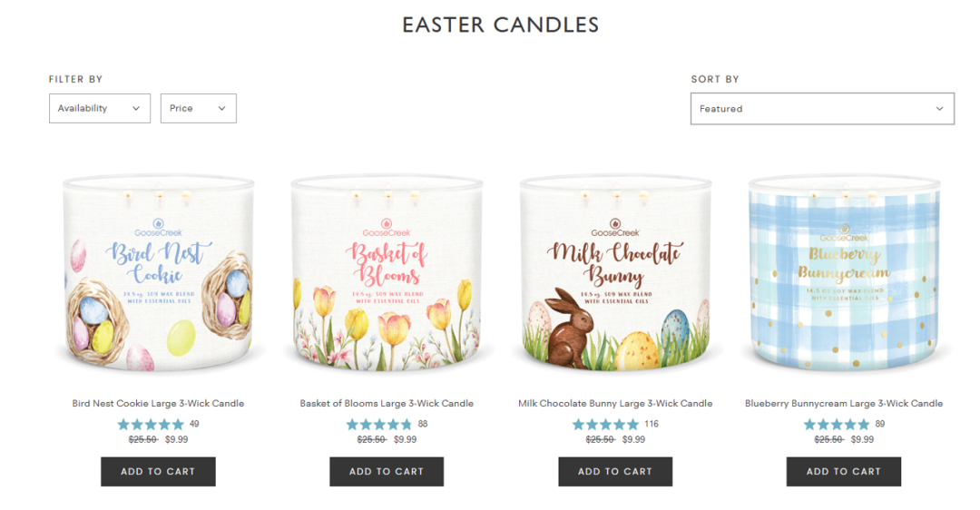Open Basket of Blooms candle image
980x510 pixels.
[x=387, y=273]
